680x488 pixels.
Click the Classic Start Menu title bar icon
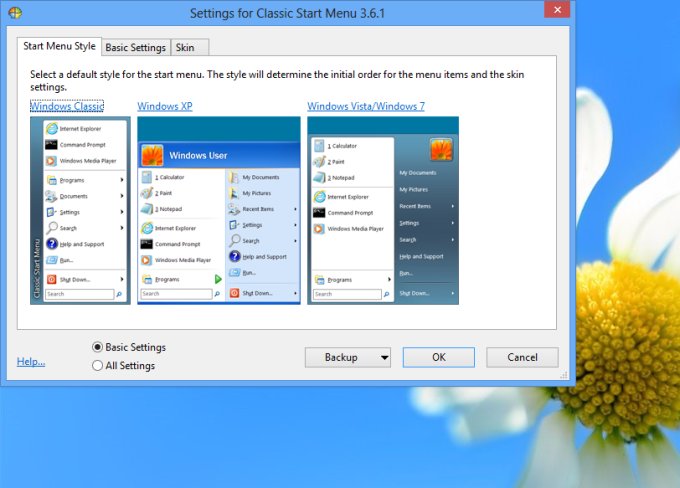(x=15, y=13)
